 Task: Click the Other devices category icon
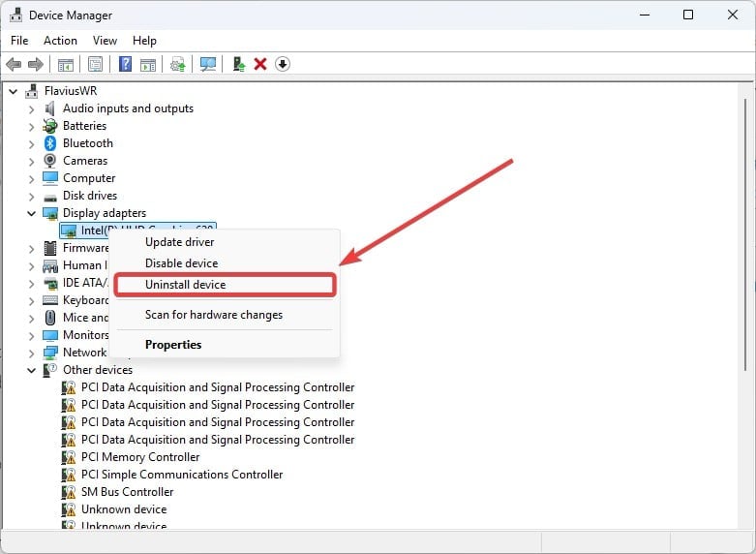pyautogui.click(x=50, y=370)
